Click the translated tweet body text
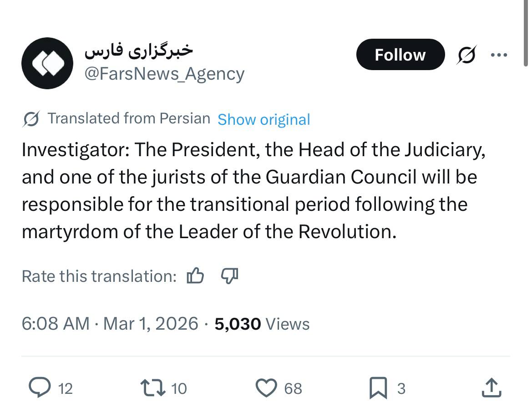 pyautogui.click(x=253, y=191)
